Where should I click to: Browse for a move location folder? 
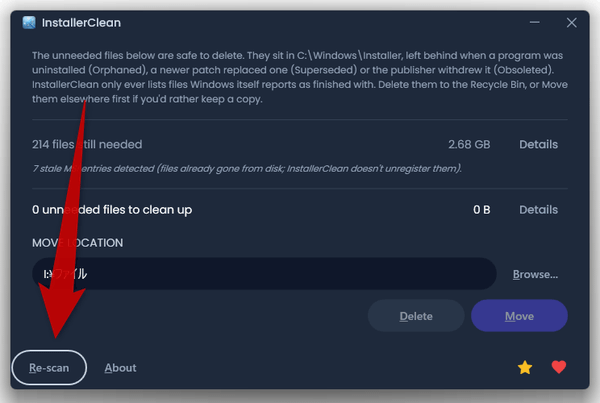(x=535, y=274)
